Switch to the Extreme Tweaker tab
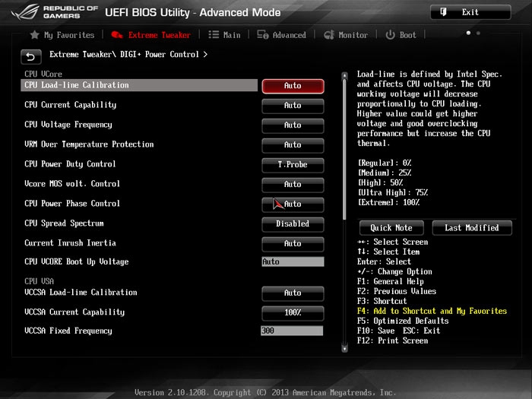Screen dimensions: 532x399 (x=150, y=35)
